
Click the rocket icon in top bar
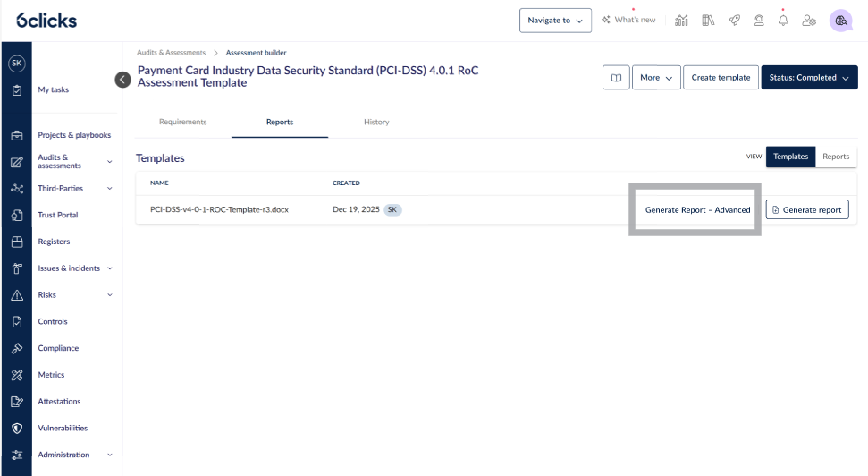(x=734, y=20)
